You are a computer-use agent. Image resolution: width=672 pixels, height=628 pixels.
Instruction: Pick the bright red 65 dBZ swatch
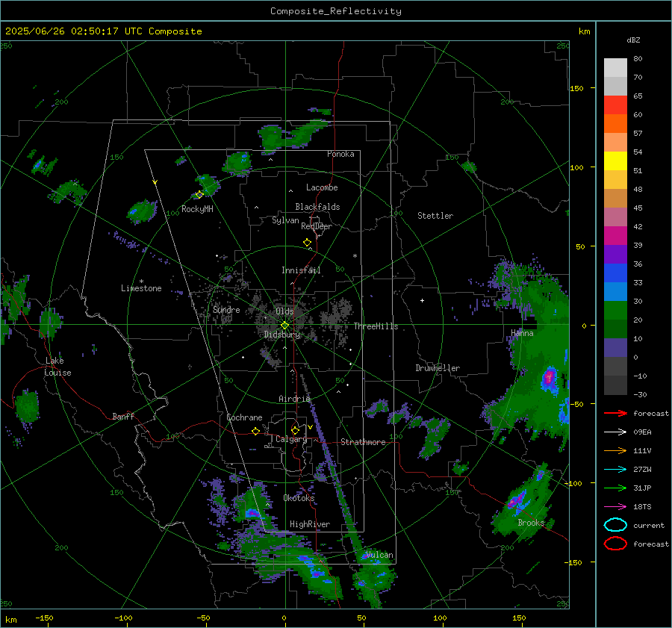coord(615,105)
